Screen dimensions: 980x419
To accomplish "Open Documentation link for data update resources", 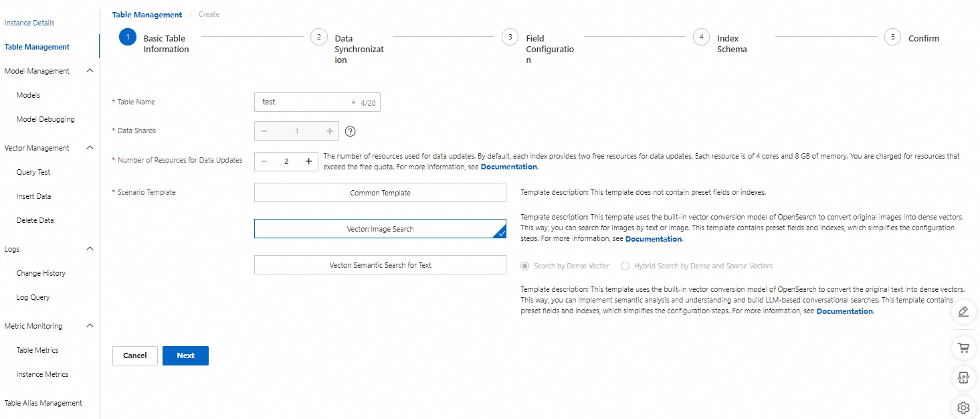I will coord(508,167).
